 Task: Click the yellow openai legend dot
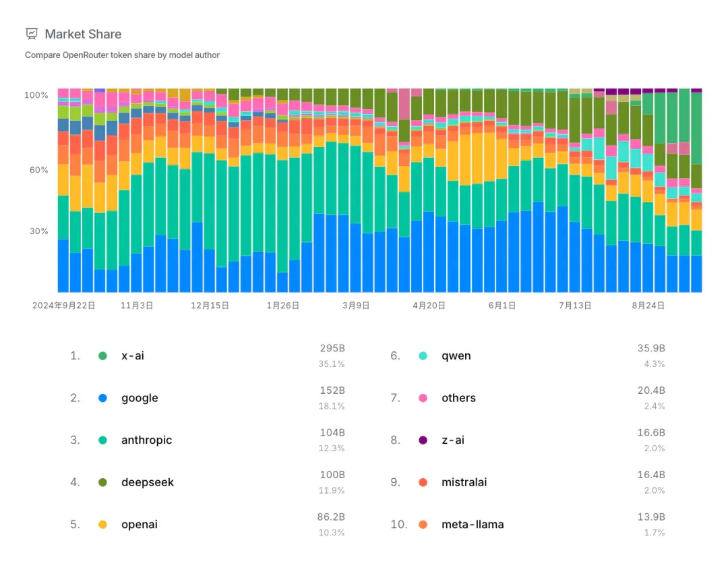coord(103,525)
